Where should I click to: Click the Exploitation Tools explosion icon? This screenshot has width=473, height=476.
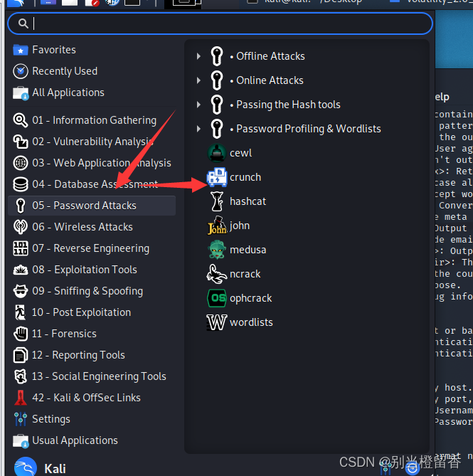[21, 270]
